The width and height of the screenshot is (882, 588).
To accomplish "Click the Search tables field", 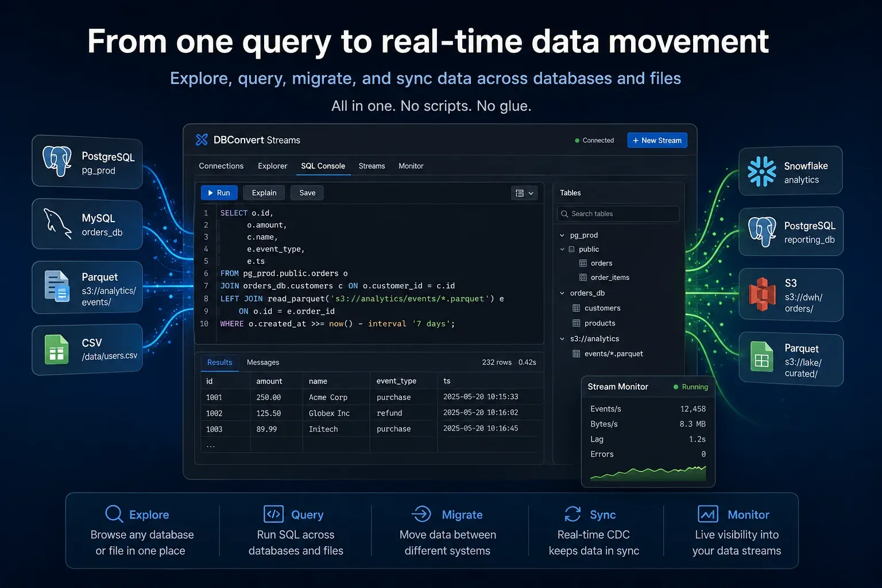I will (x=618, y=214).
